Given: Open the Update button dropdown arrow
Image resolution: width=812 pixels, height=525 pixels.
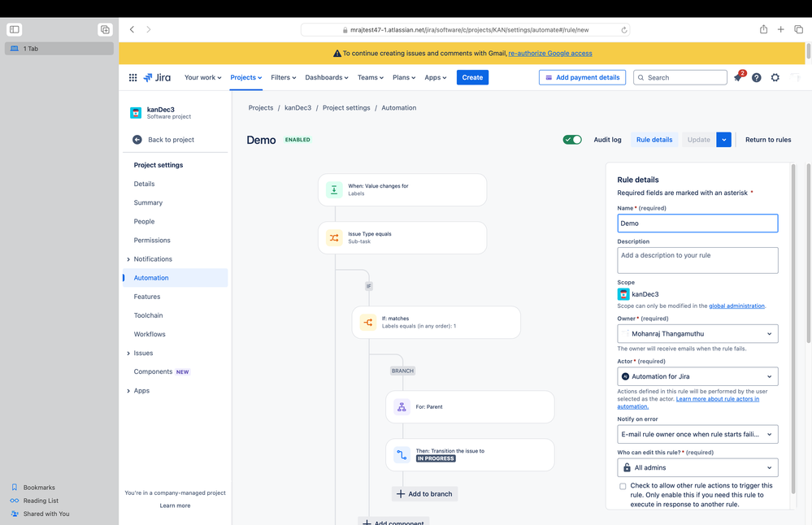Looking at the screenshot, I should pyautogui.click(x=724, y=140).
